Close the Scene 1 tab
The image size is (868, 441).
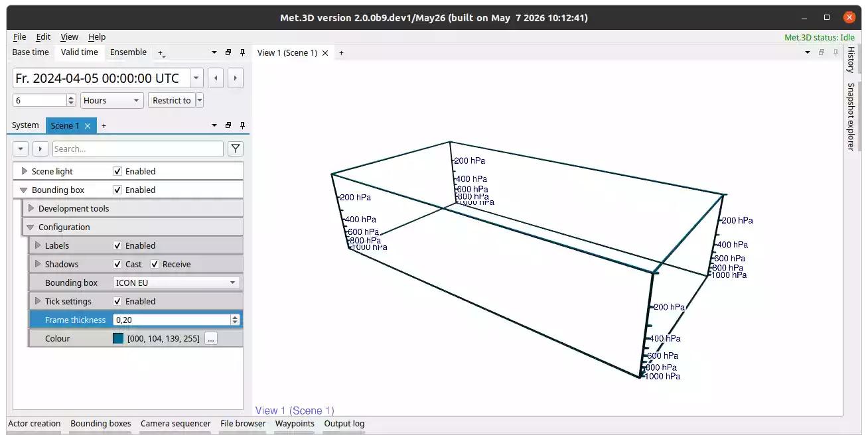coord(88,125)
